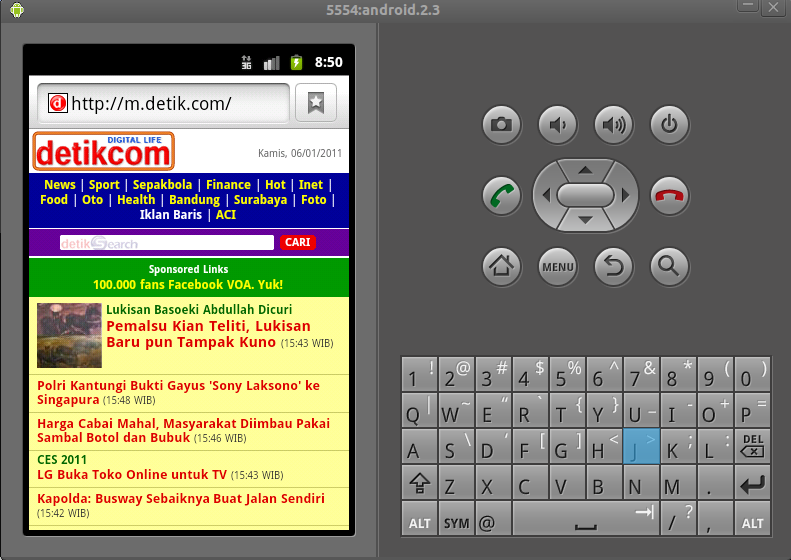Viewport: 791px width, 560px height.
Task: Click the red end call button
Action: pos(669,195)
